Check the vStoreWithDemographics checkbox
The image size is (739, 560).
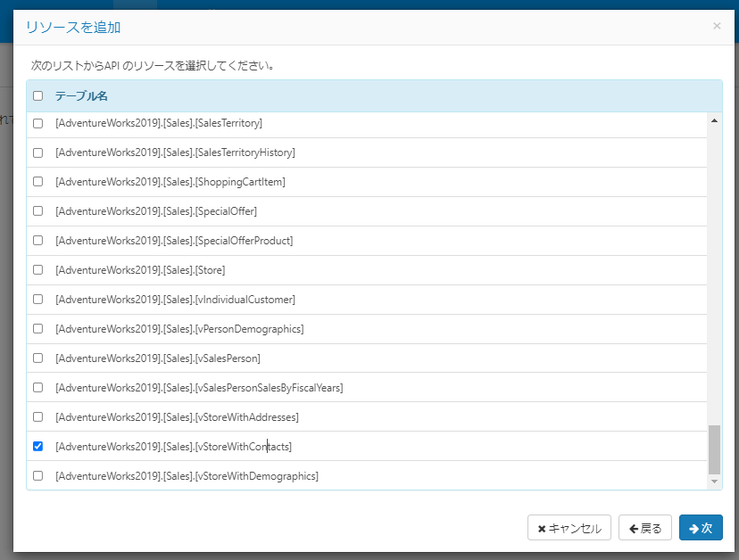coord(37,475)
